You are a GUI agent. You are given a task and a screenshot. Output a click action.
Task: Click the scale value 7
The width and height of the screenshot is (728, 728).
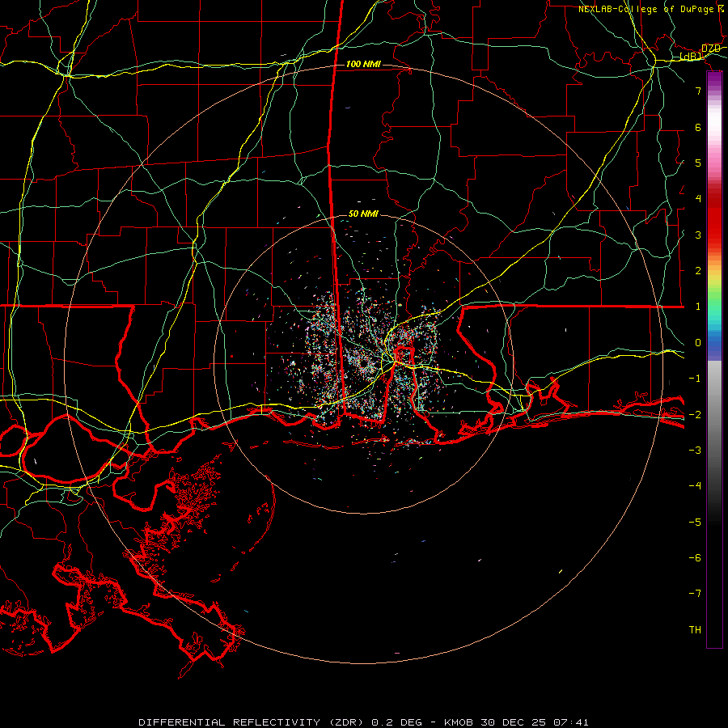pyautogui.click(x=698, y=91)
